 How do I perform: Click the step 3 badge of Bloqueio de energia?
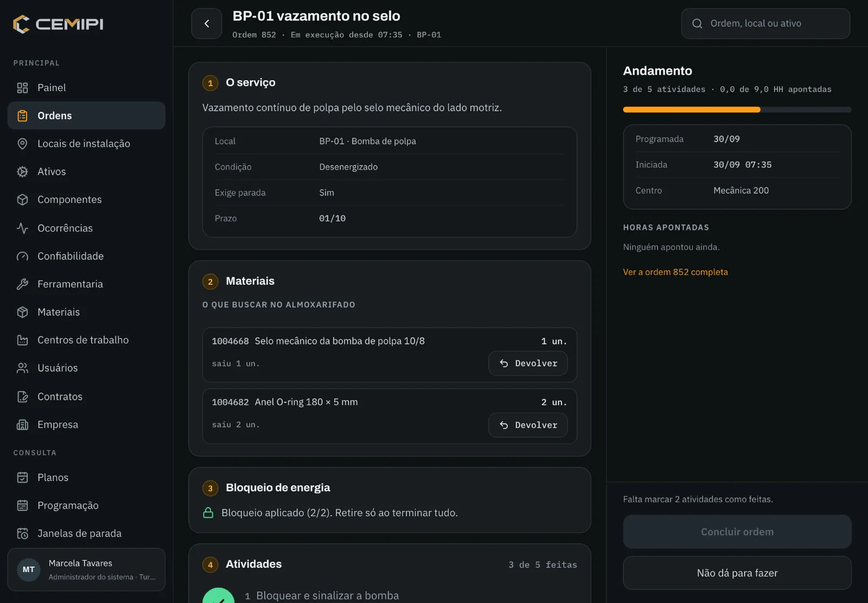[x=210, y=488]
